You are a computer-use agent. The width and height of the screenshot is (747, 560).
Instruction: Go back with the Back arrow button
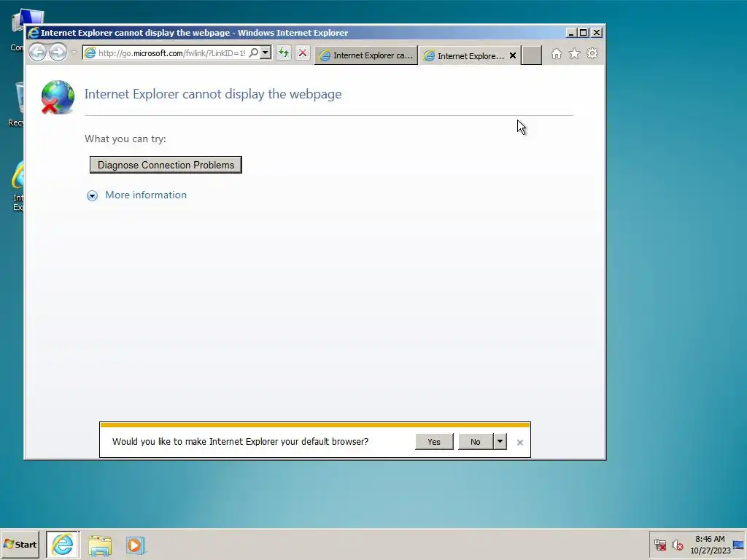[x=38, y=52]
